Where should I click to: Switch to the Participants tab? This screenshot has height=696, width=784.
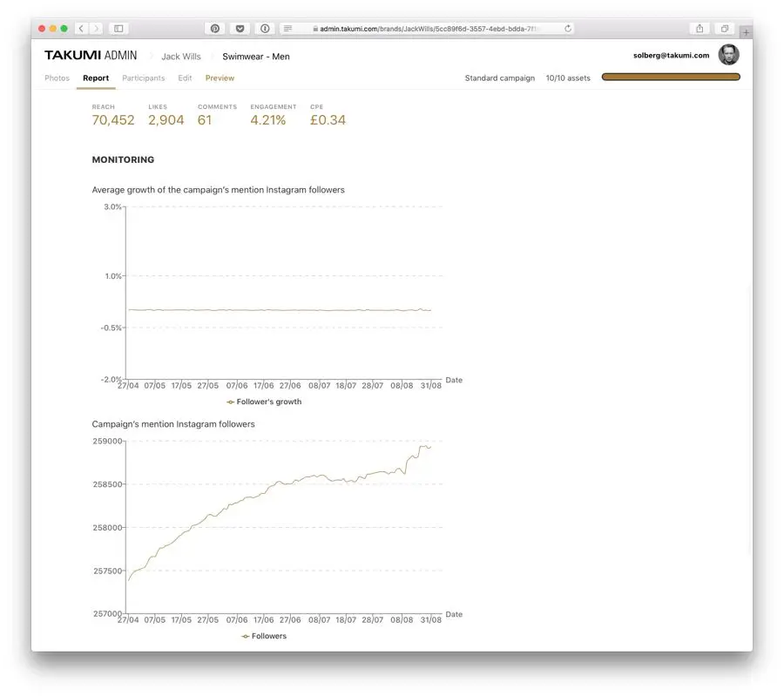(x=143, y=78)
